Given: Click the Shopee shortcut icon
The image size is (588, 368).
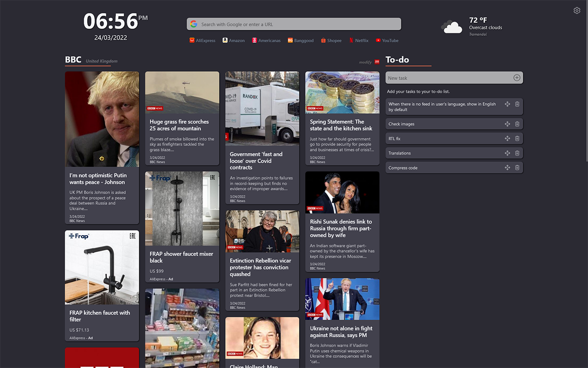Looking at the screenshot, I should click(323, 40).
